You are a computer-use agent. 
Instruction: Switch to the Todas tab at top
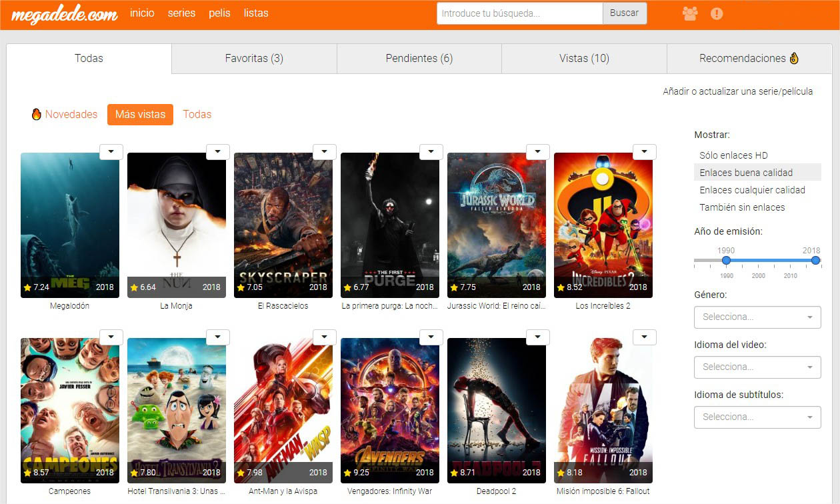[89, 58]
